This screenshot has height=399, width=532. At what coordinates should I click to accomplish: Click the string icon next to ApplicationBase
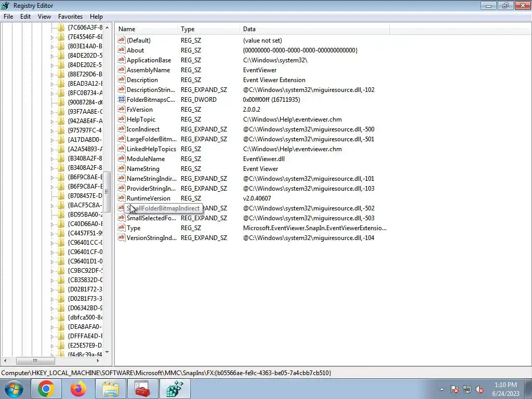[x=122, y=60]
